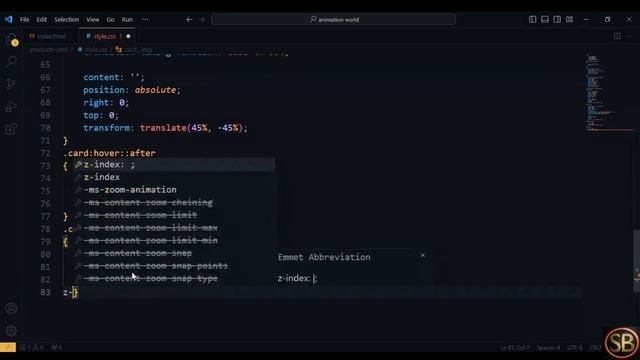Image resolution: width=640 pixels, height=360 pixels.
Task: Click the card_img breadcrumb symbol
Action: [x=134, y=49]
